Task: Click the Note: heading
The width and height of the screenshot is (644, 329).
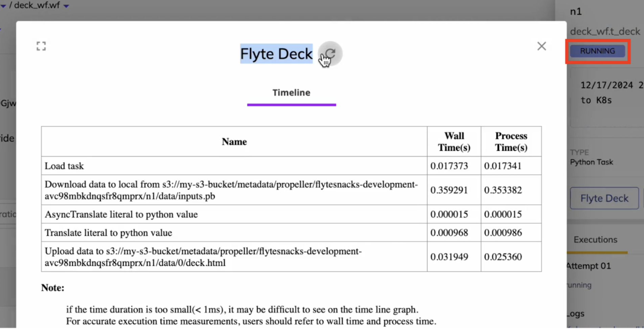Action: [x=53, y=288]
